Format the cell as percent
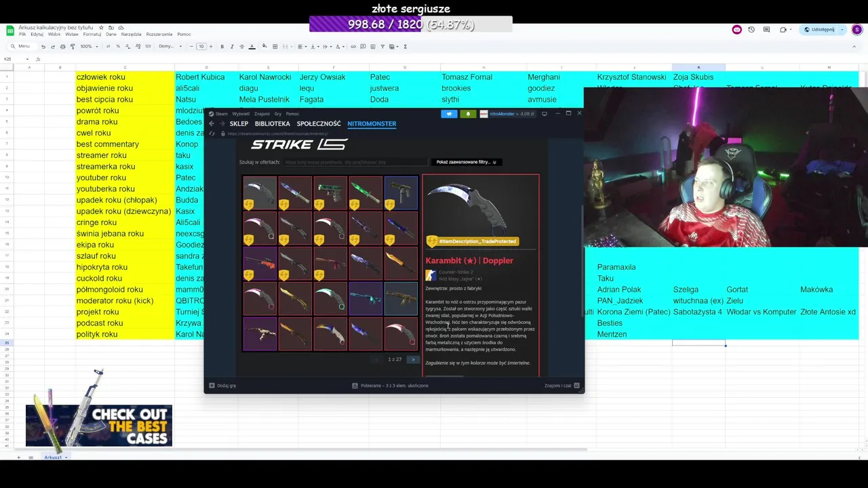Screen dimensions: 868x488 tap(118, 46)
